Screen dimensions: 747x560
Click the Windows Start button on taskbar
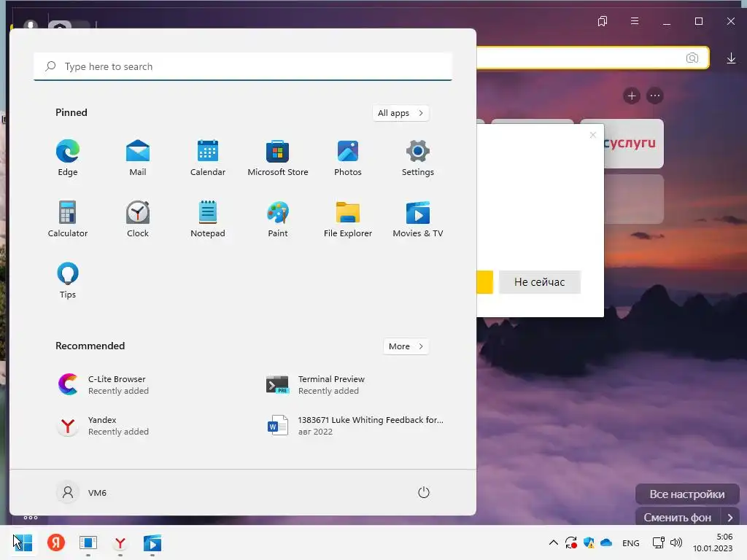click(x=24, y=542)
